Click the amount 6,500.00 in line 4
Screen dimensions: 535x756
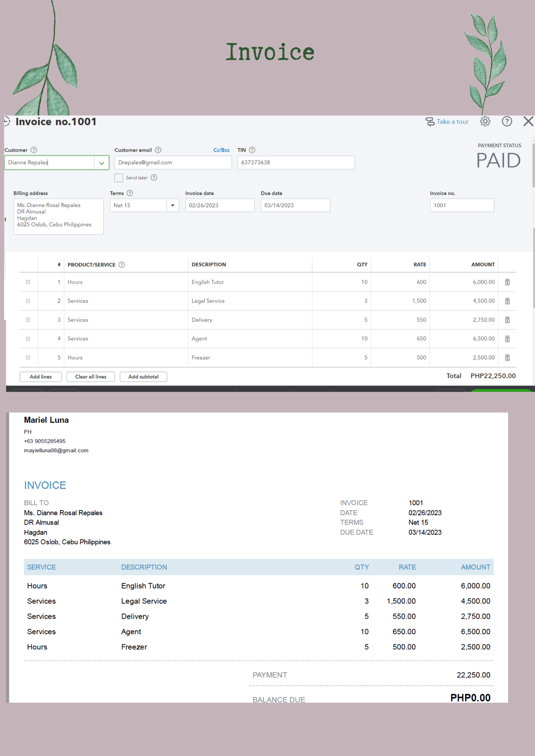(x=484, y=339)
